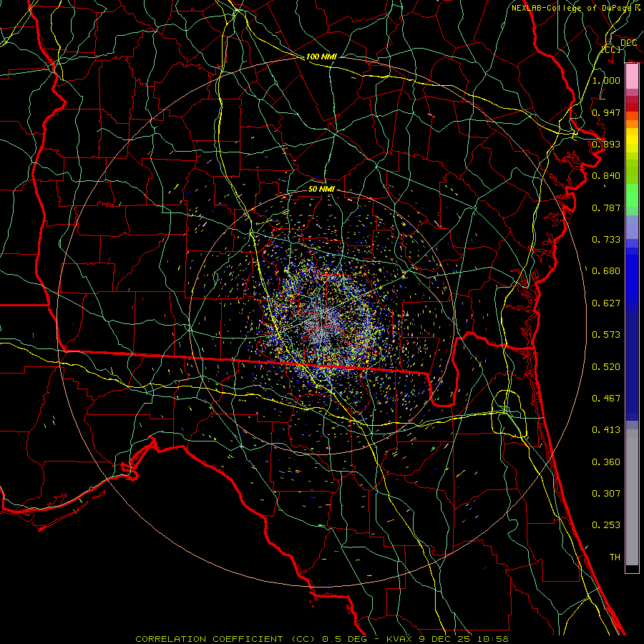Viewport: 644px width, 644px height.
Task: Pick the orange segment of the color bar
Action: point(632,124)
